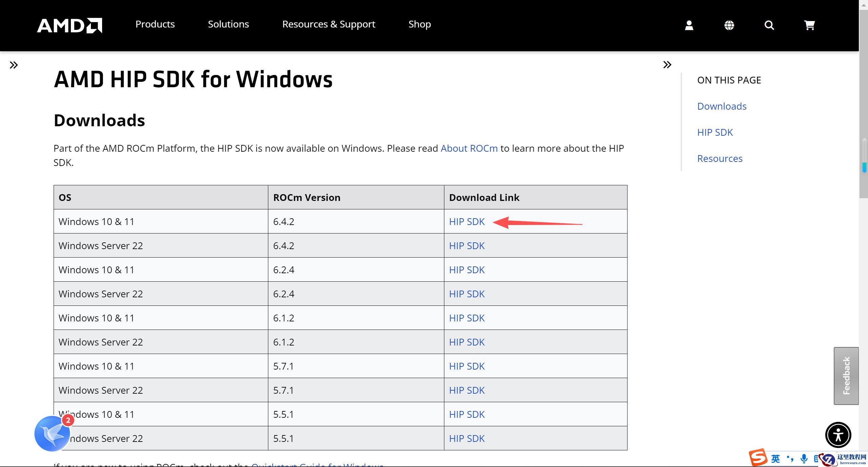Open blue bird chat assistant icon
The image size is (868, 467).
[x=52, y=433]
